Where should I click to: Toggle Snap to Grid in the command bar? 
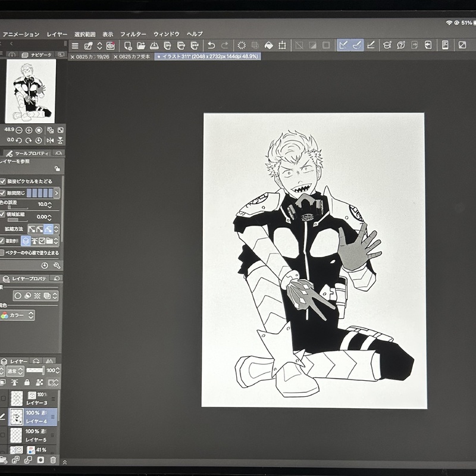(371, 45)
